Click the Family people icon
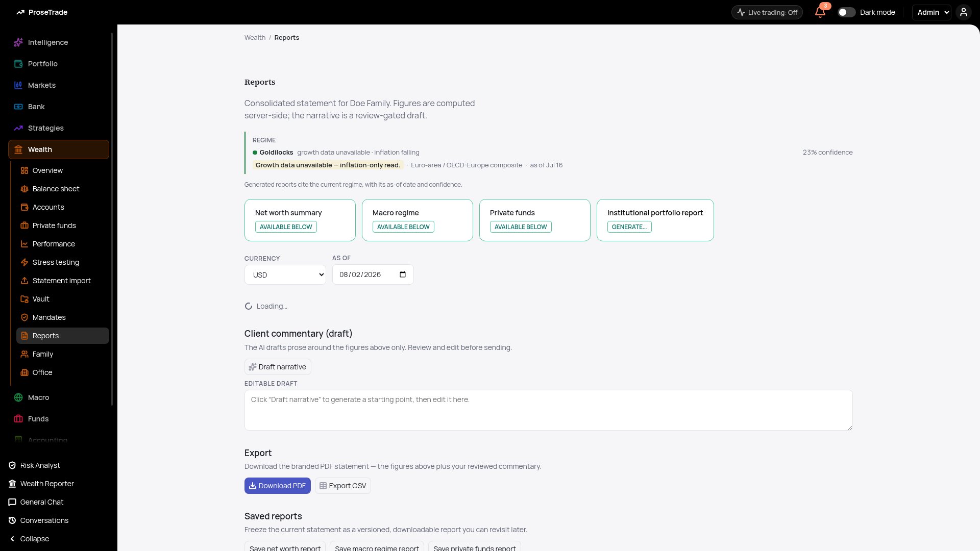This screenshot has height=551, width=980. tap(24, 354)
